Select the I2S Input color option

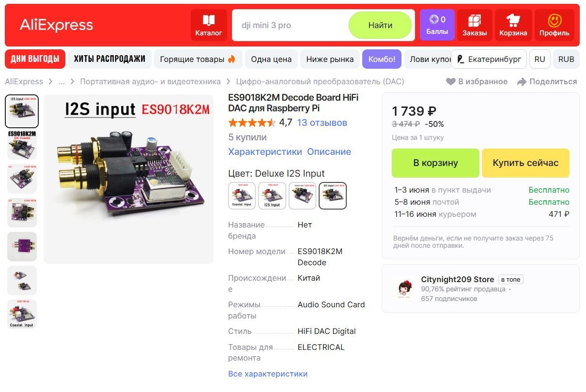point(272,196)
